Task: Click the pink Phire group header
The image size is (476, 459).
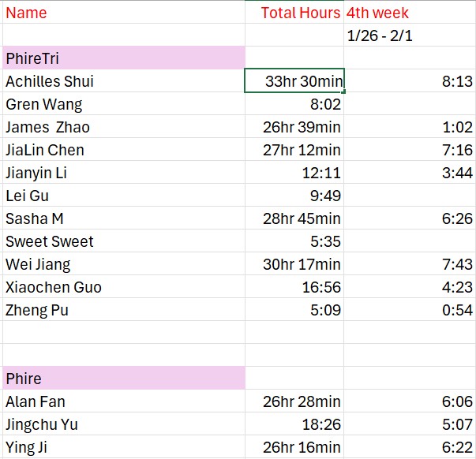Action: click(x=124, y=379)
